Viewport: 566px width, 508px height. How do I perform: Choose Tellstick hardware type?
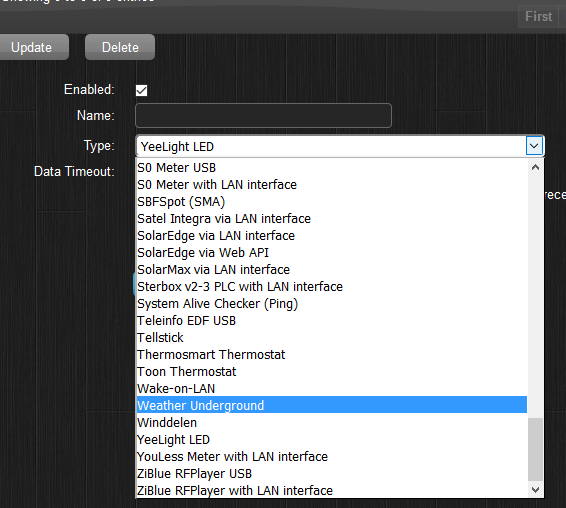[x=331, y=338]
